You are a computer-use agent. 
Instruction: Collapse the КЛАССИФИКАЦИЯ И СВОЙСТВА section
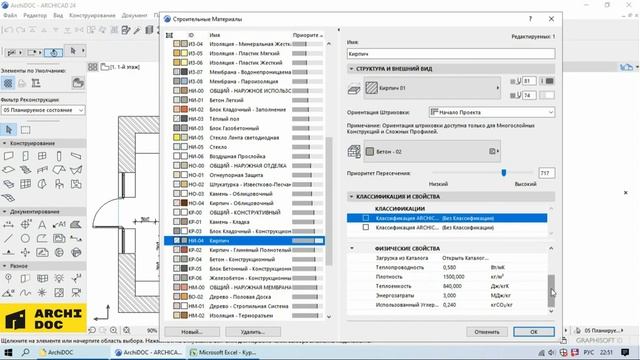tap(351, 196)
